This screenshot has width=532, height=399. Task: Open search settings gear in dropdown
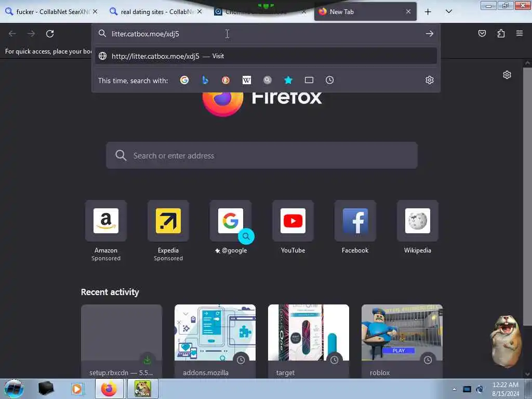(x=430, y=80)
